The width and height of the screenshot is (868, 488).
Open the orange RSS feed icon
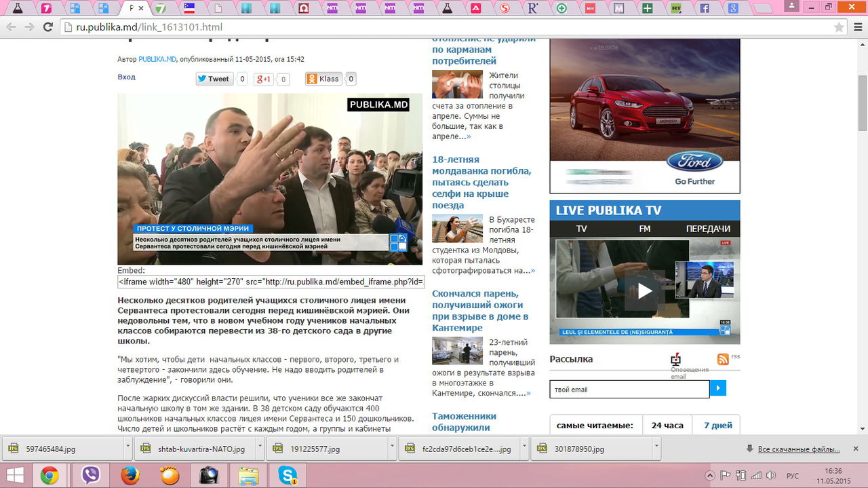pyautogui.click(x=723, y=359)
